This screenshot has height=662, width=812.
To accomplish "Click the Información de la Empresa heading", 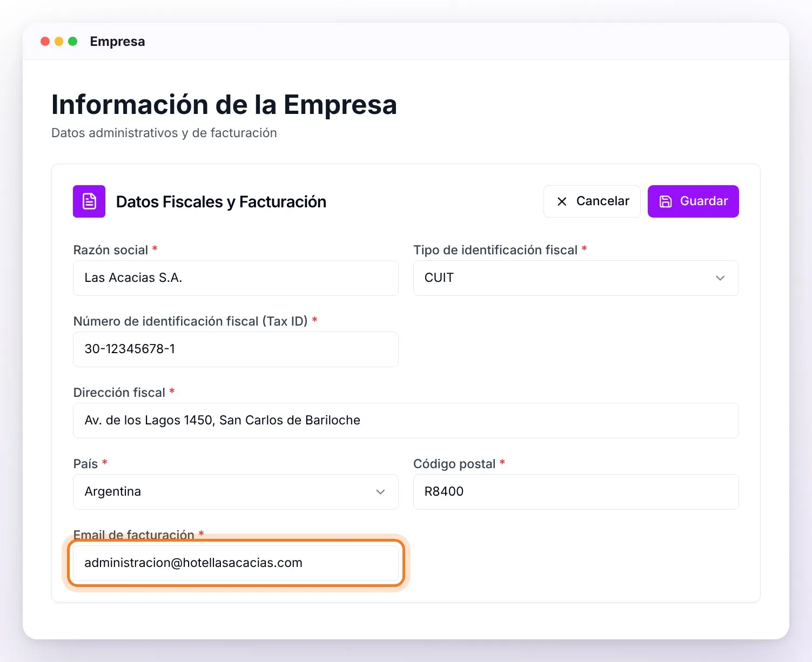I will 224,105.
